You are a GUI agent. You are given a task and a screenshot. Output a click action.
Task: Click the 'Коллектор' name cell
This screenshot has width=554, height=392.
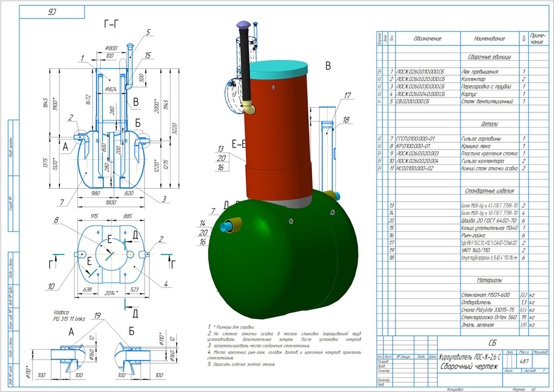coord(473,79)
